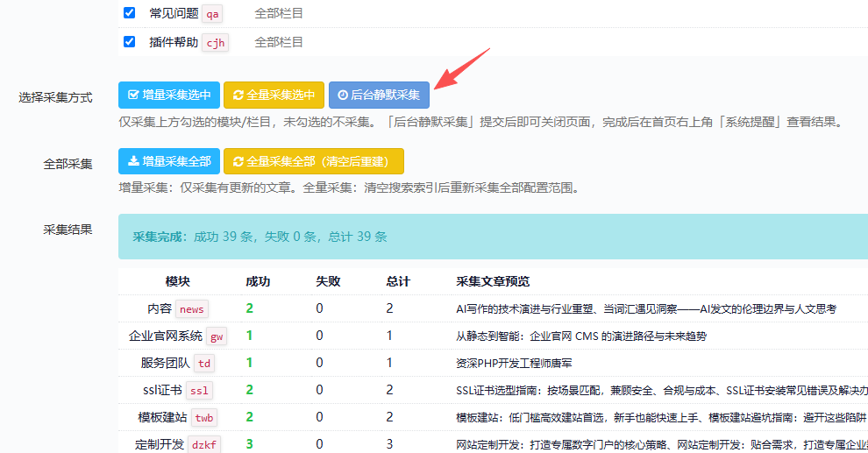The width and height of the screenshot is (868, 453).
Task: Click the 总计 column header
Action: click(398, 281)
